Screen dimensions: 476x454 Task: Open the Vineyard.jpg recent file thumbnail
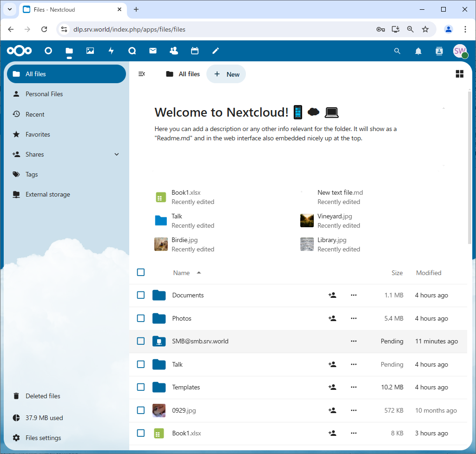(x=307, y=221)
